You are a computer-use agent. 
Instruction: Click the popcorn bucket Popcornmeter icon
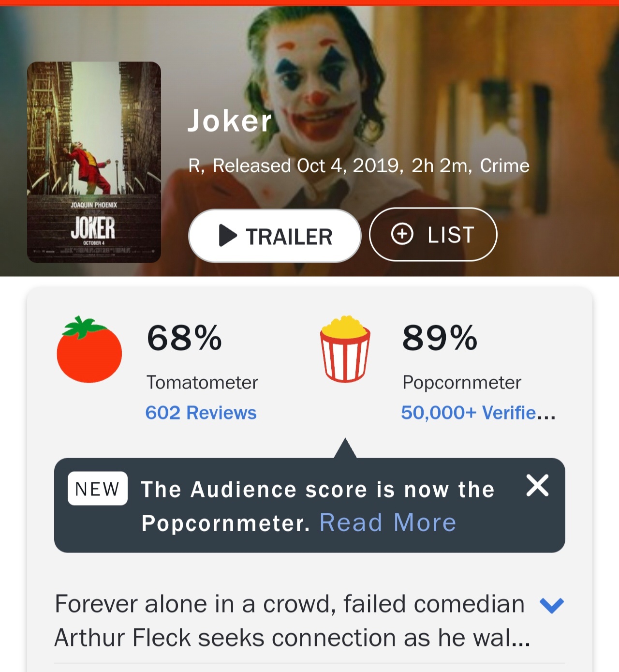tap(345, 349)
